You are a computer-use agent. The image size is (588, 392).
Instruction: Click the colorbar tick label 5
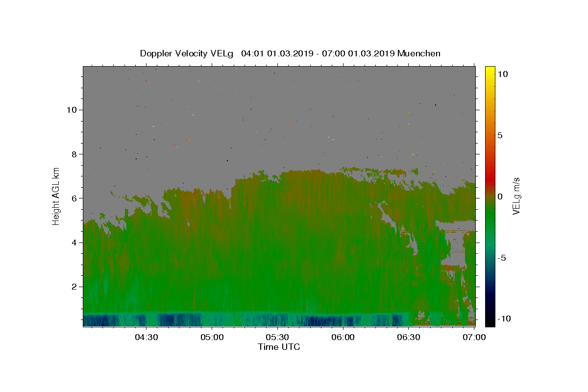tap(500, 135)
